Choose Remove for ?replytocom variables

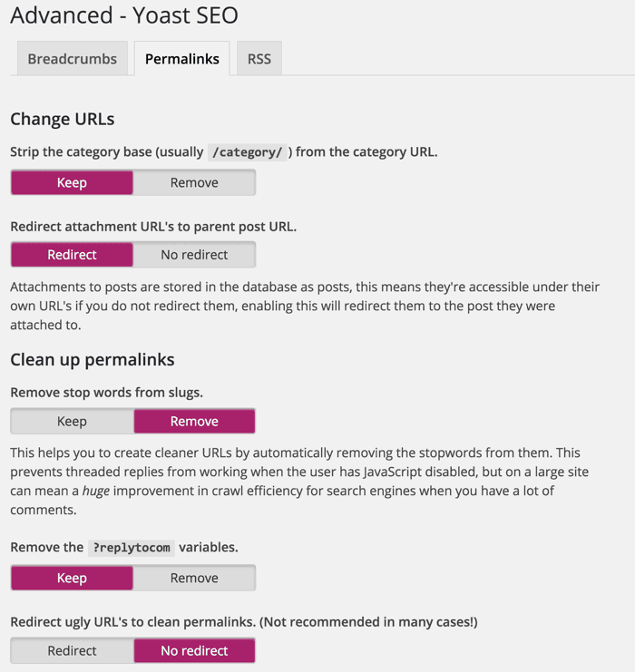point(194,578)
